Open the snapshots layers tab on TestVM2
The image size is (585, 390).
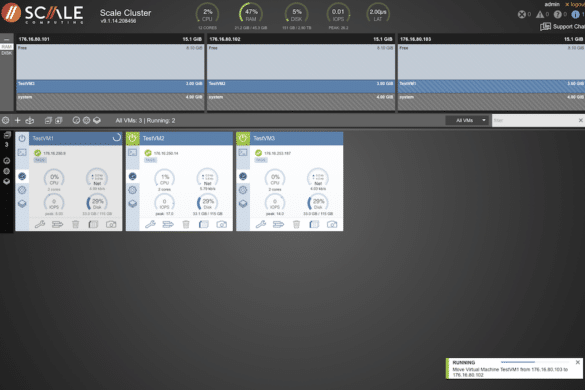pyautogui.click(x=132, y=204)
